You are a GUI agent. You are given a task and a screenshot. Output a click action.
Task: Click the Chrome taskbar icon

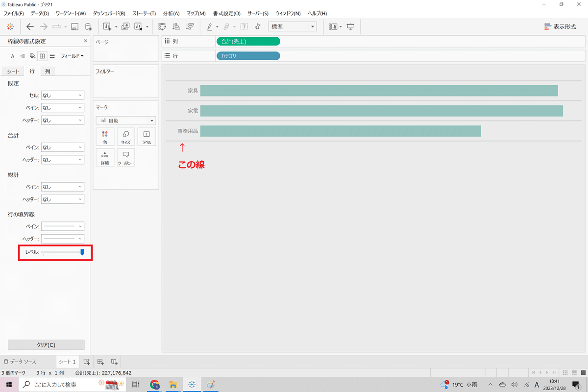(155, 384)
